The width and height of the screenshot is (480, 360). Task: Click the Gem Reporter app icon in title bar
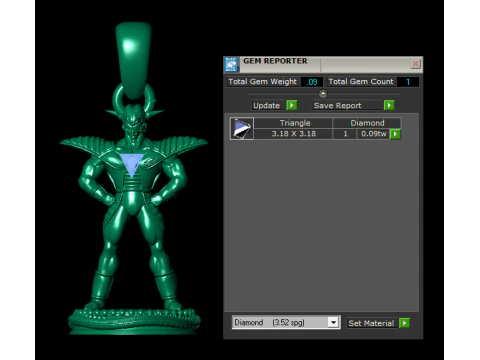tap(231, 64)
